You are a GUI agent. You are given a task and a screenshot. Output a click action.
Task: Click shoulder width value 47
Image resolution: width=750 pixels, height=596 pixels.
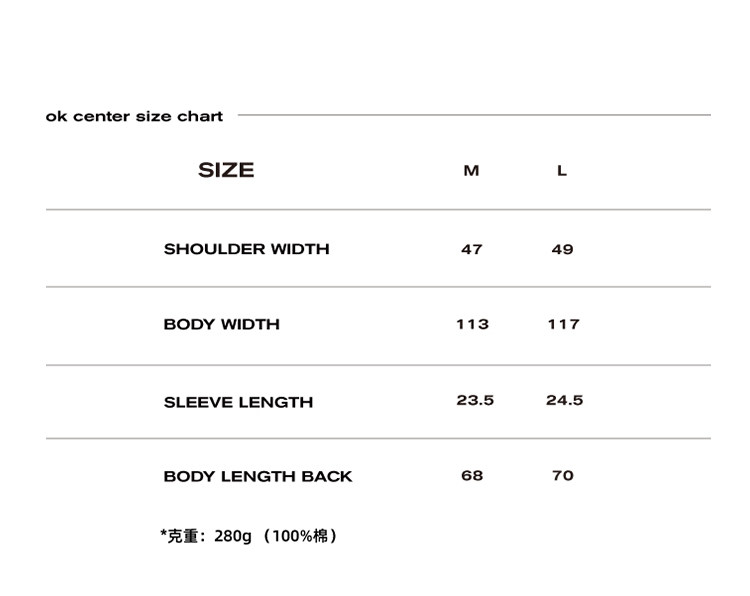pyautogui.click(x=471, y=249)
